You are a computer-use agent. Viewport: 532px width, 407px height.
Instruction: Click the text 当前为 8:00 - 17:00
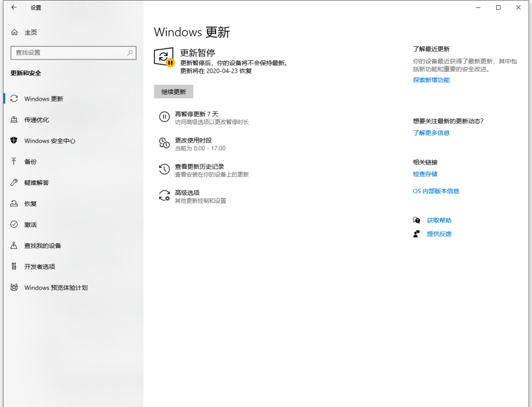pos(200,148)
